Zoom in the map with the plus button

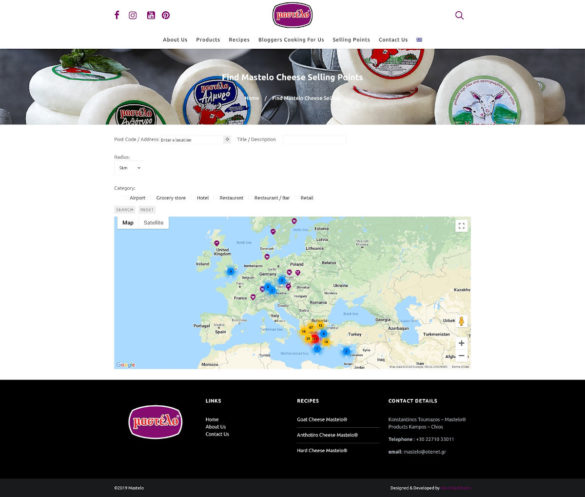click(x=462, y=343)
